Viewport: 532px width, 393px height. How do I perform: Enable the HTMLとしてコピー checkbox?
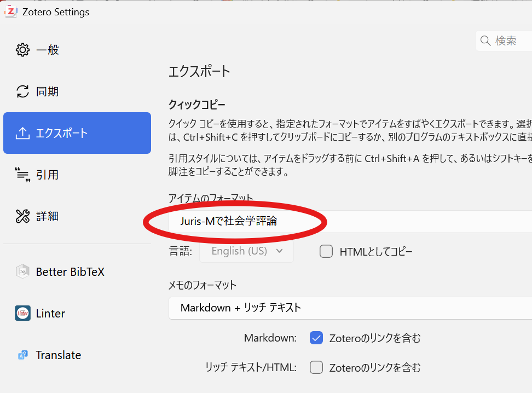[x=326, y=251]
